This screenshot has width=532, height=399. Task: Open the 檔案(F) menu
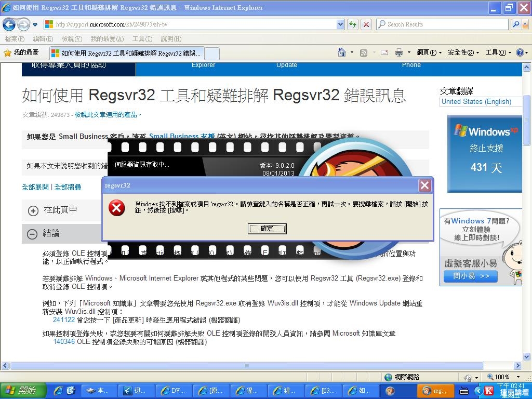click(x=15, y=39)
